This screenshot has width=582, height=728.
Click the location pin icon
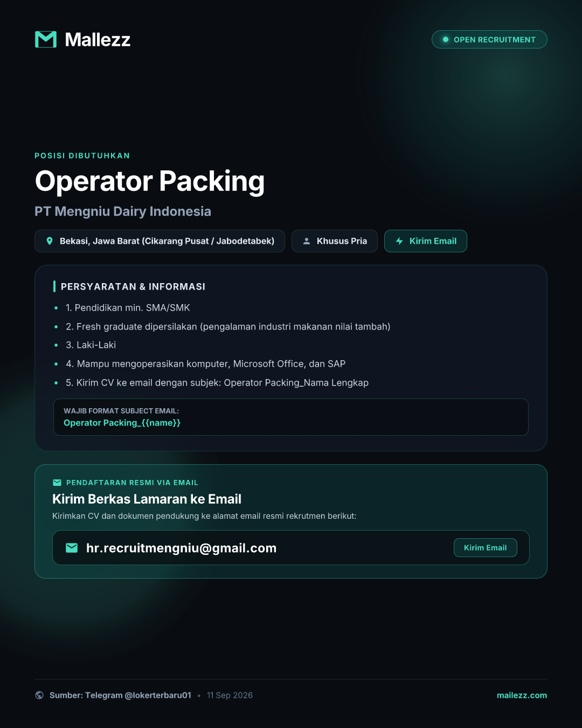click(50, 241)
